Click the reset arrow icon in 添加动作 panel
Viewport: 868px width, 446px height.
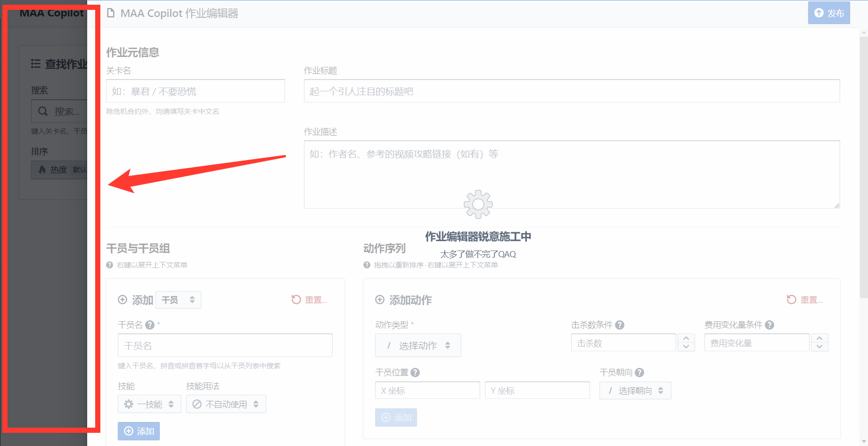coord(791,300)
